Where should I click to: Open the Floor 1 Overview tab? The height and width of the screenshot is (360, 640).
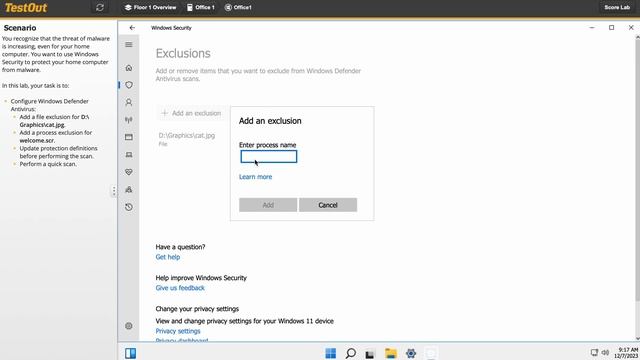point(151,7)
